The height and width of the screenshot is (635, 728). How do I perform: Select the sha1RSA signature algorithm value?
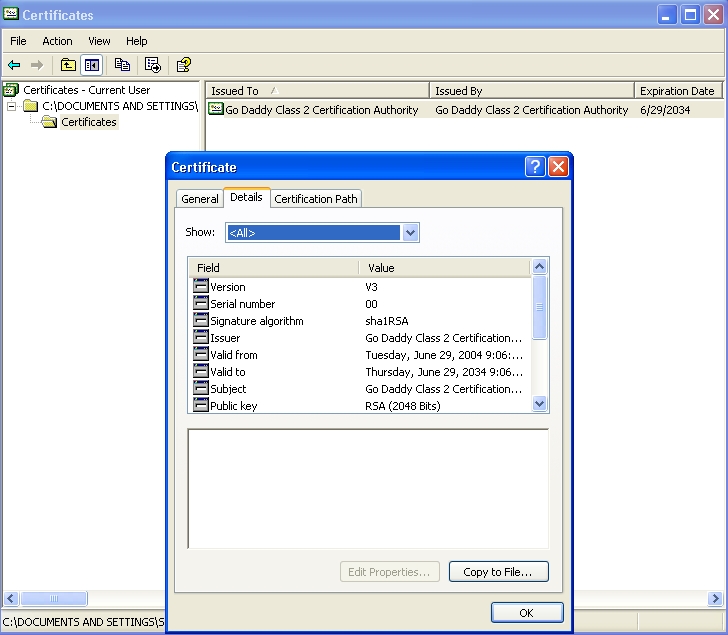[x=387, y=321]
